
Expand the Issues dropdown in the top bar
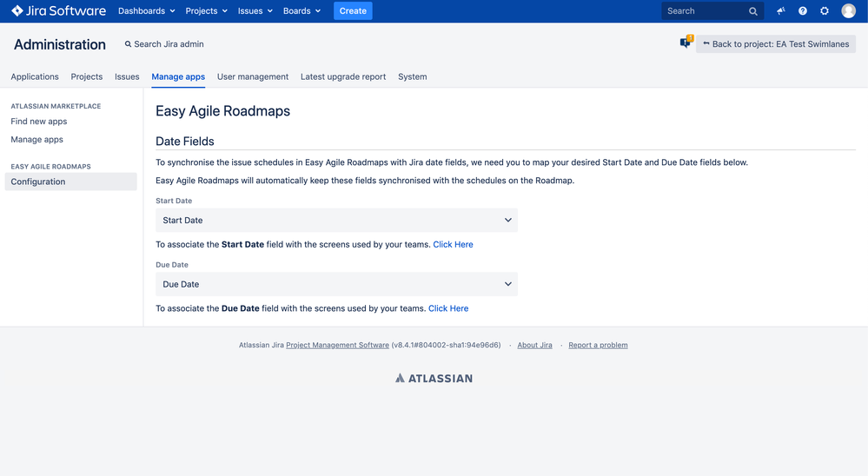pyautogui.click(x=255, y=11)
